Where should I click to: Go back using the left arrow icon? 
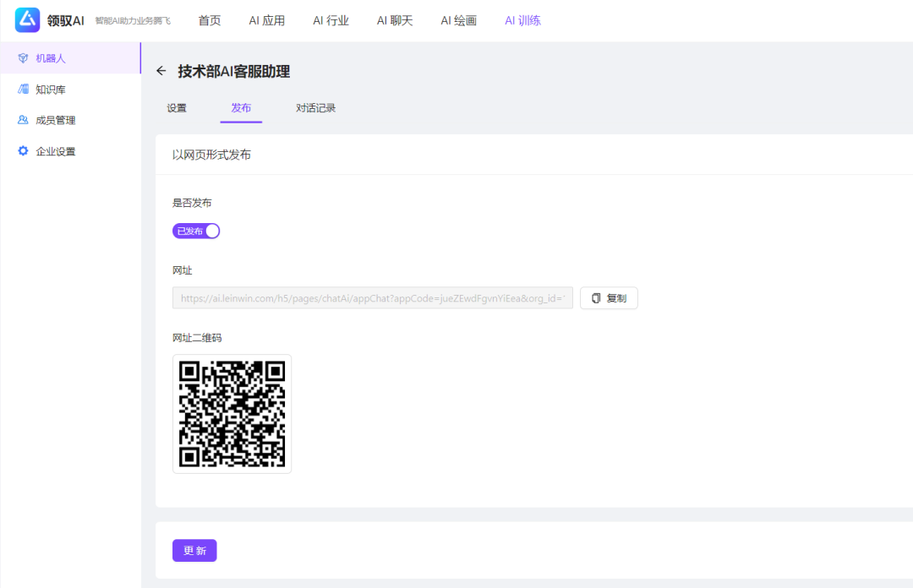pyautogui.click(x=161, y=71)
